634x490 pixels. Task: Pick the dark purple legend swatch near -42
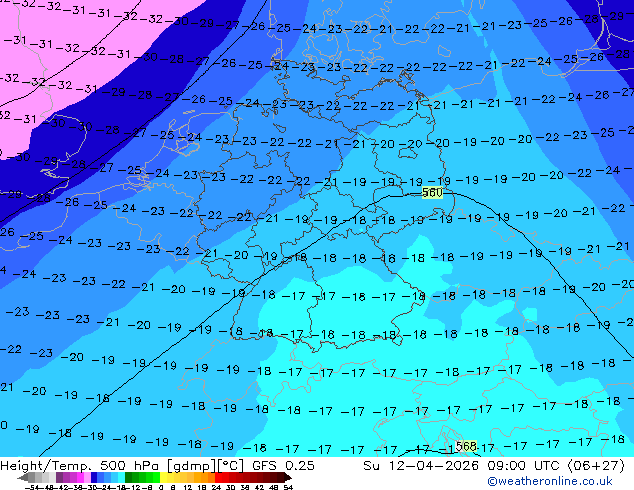point(59,477)
